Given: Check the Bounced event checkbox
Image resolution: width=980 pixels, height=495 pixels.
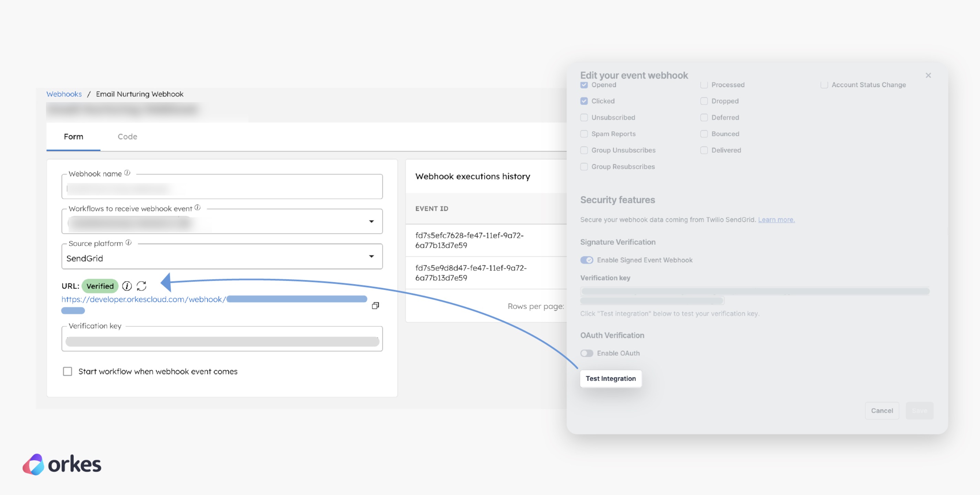Looking at the screenshot, I should (704, 134).
